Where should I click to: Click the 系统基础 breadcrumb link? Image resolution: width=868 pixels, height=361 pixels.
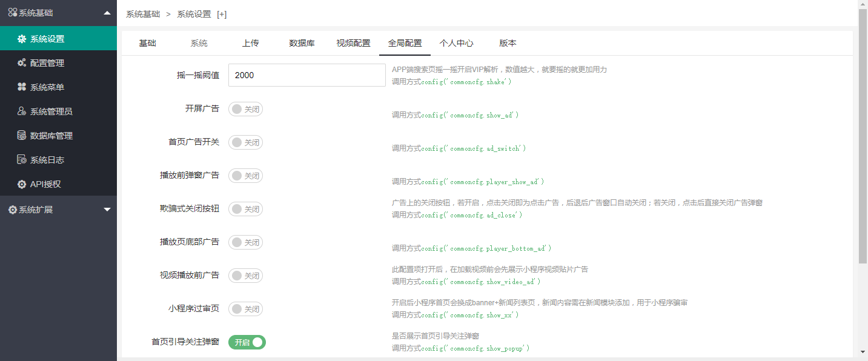(143, 14)
